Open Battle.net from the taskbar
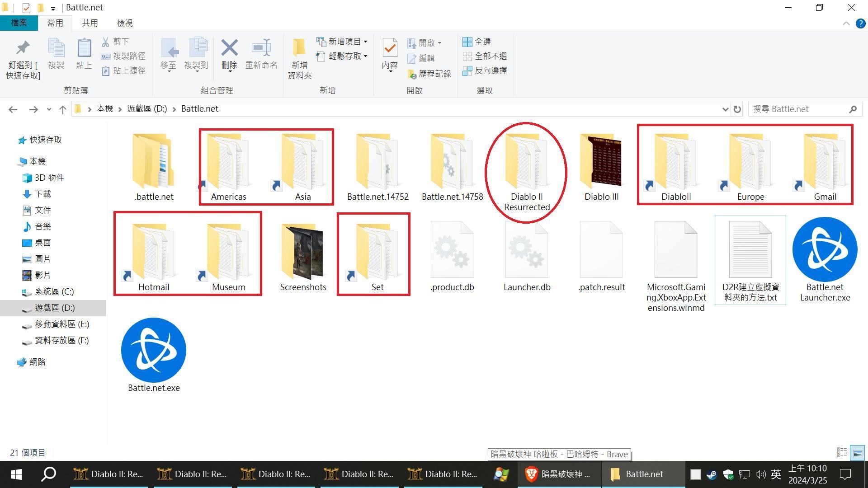The height and width of the screenshot is (488, 868). tap(642, 474)
